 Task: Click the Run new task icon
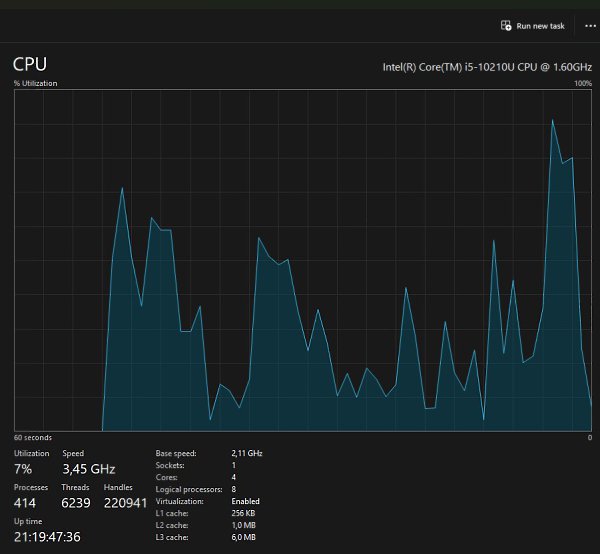click(x=507, y=26)
